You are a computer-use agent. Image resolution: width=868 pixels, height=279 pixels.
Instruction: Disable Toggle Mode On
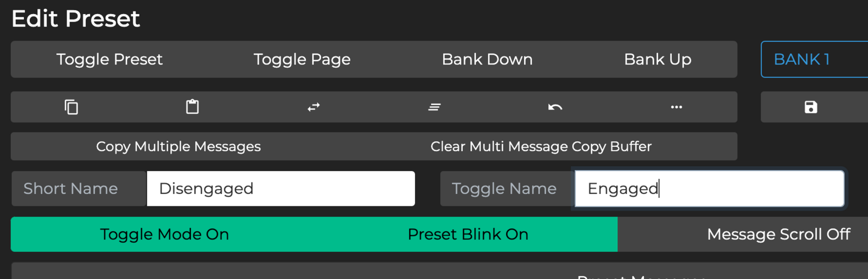click(x=164, y=234)
